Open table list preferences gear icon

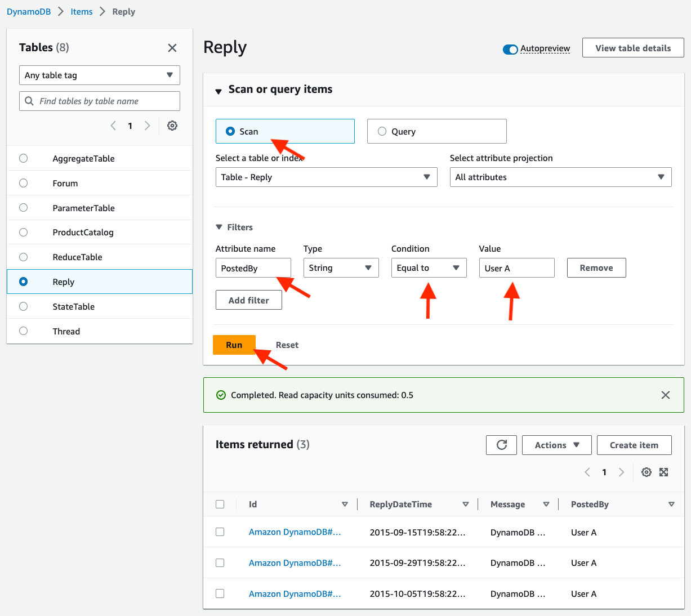pyautogui.click(x=172, y=126)
